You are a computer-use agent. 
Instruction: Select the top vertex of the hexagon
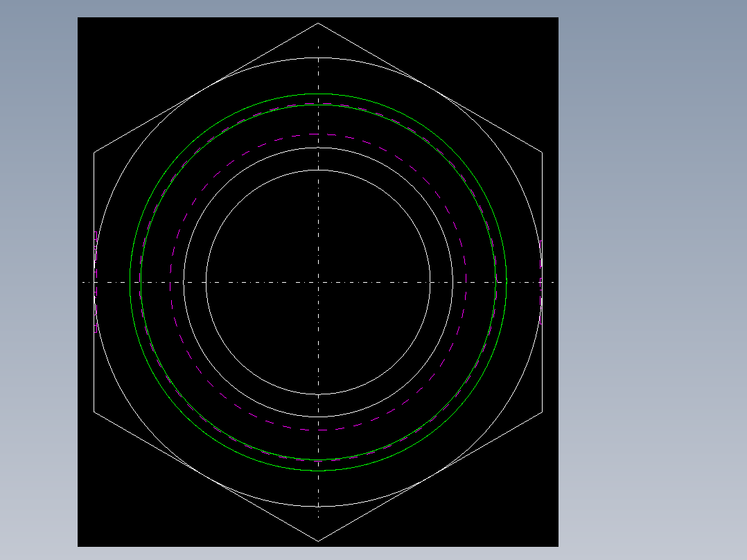319,21
